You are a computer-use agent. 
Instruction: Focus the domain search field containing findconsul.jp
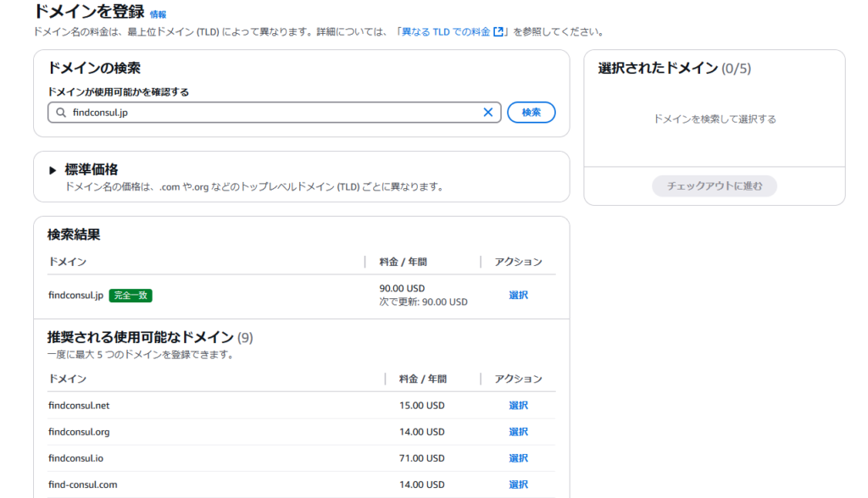(x=271, y=113)
